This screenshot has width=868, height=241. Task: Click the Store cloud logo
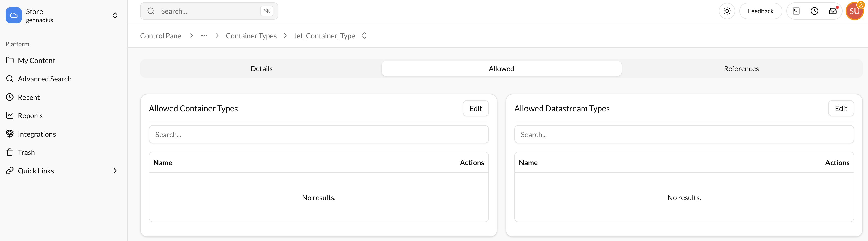pyautogui.click(x=14, y=15)
